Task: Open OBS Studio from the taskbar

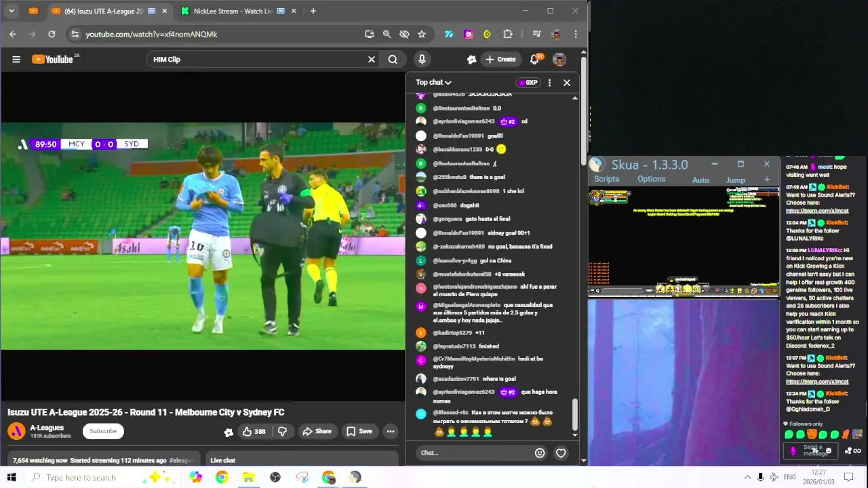Action: click(x=275, y=477)
